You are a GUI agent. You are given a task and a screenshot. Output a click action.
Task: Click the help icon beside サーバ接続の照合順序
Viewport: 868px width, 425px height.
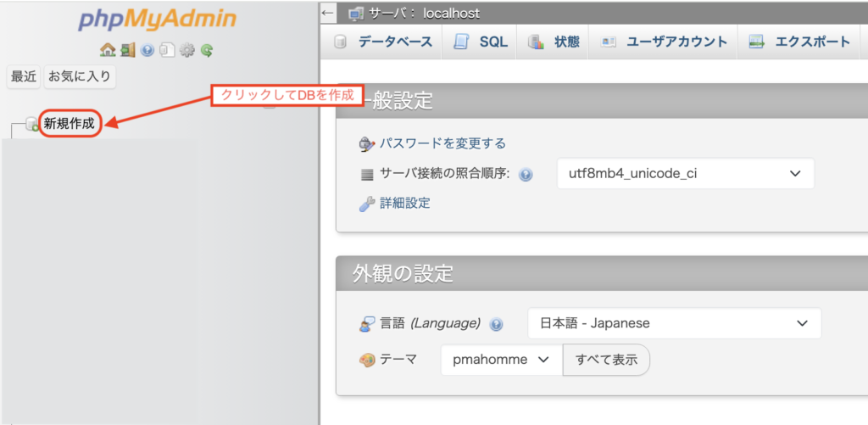tap(526, 175)
